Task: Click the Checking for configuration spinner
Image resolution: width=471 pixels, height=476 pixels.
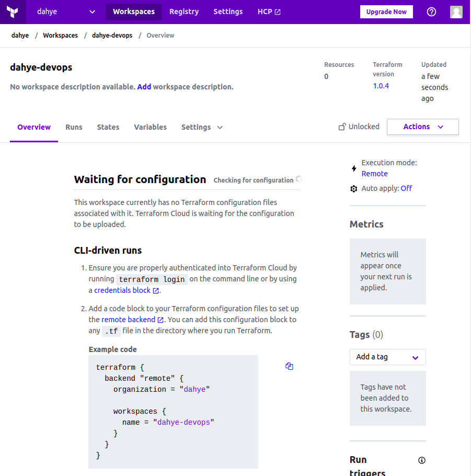Action: pyautogui.click(x=299, y=179)
